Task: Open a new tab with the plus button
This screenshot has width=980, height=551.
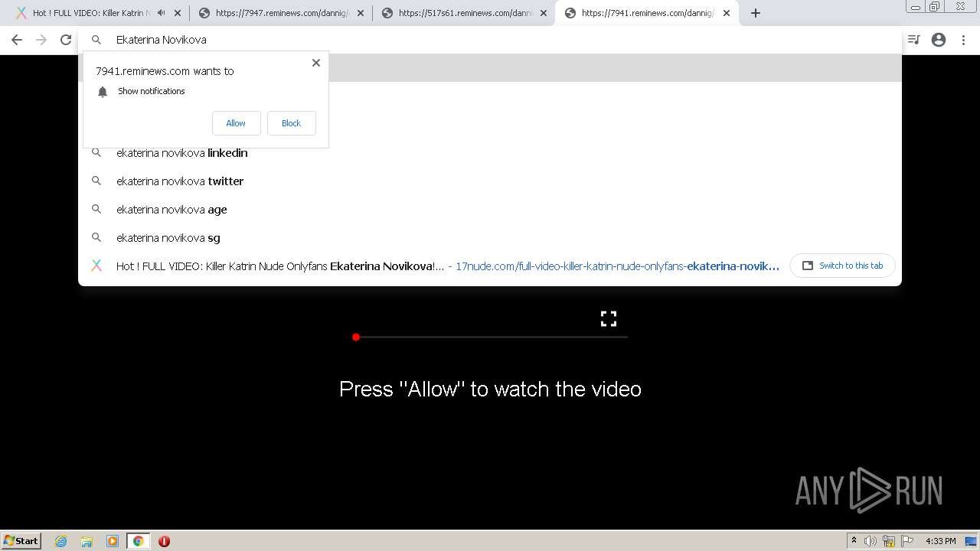Action: click(756, 13)
